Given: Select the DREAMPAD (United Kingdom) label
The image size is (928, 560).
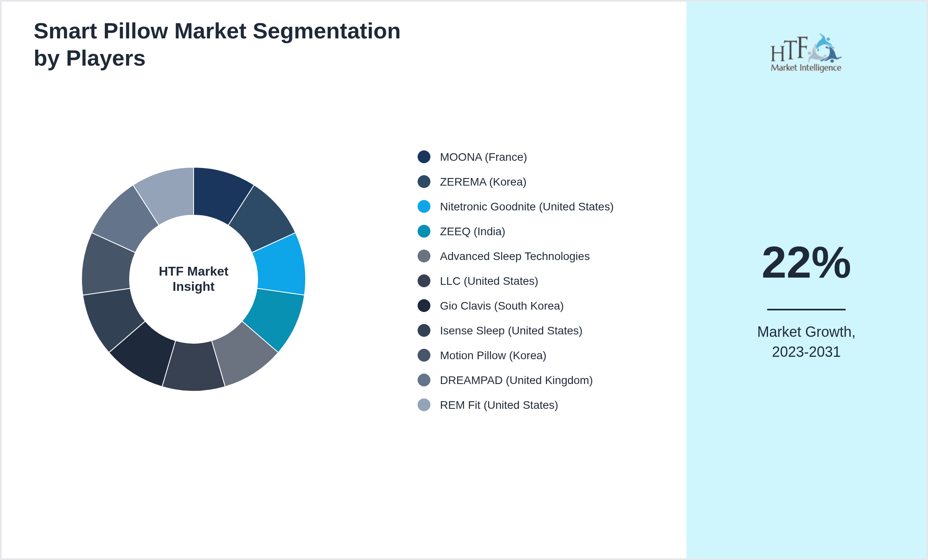Looking at the screenshot, I should [516, 380].
